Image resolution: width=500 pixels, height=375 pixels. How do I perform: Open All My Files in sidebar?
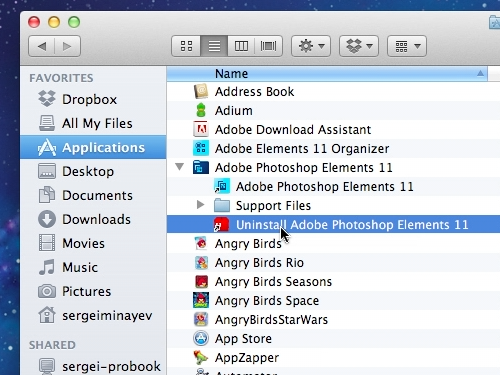[x=97, y=124]
